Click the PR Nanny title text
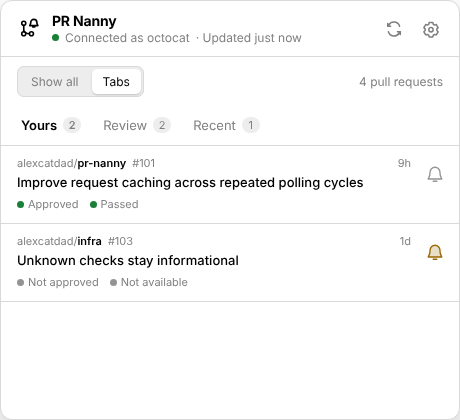The image size is (460, 420). point(84,21)
